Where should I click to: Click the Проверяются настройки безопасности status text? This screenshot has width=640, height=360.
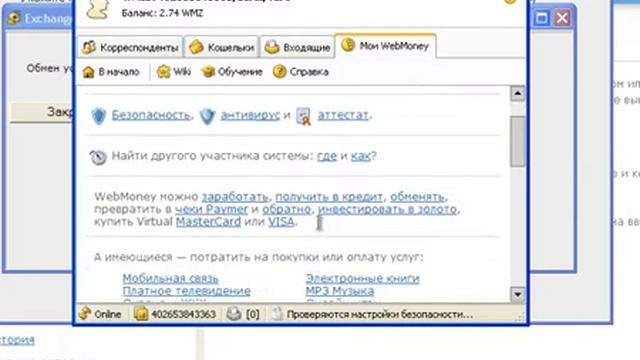[x=380, y=314]
